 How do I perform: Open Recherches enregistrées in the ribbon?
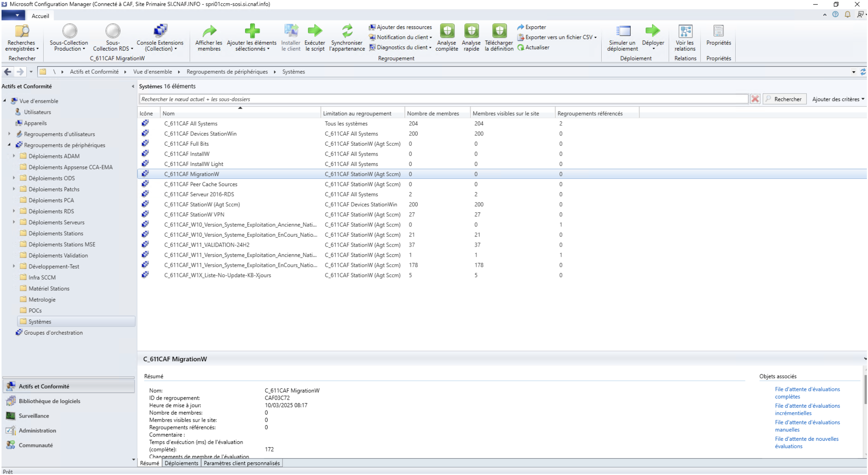tap(22, 38)
